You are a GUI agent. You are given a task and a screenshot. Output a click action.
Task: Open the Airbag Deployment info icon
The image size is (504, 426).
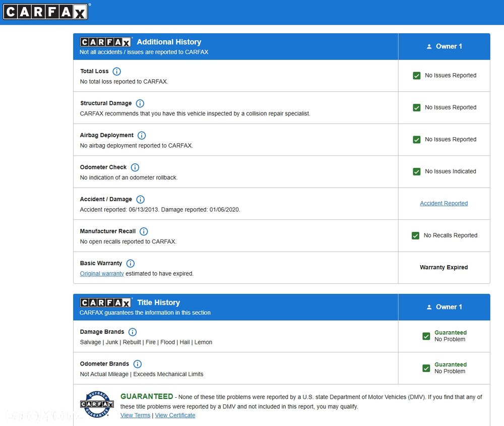(x=142, y=135)
